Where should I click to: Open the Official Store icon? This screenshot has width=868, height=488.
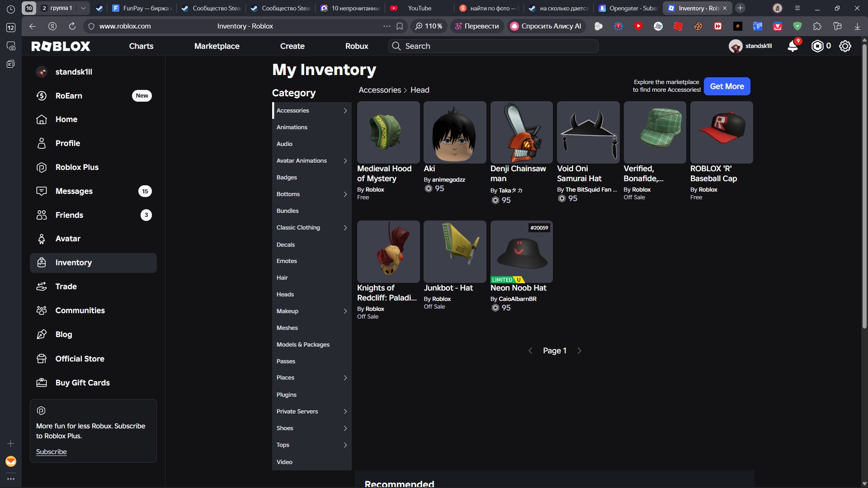pos(42,359)
